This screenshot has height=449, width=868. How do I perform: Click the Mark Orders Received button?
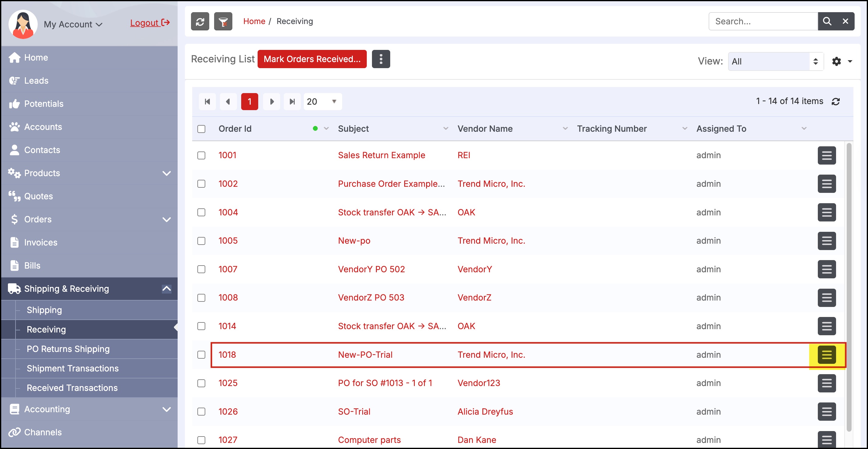click(x=312, y=59)
